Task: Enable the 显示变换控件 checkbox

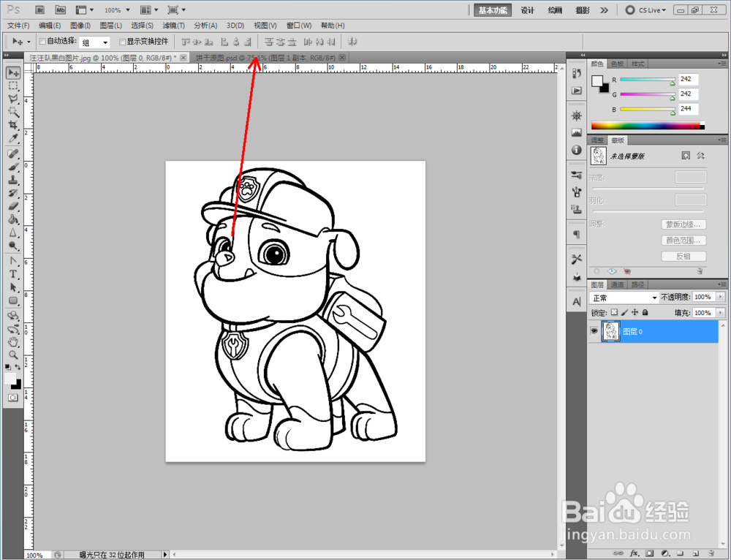Action: tap(122, 42)
